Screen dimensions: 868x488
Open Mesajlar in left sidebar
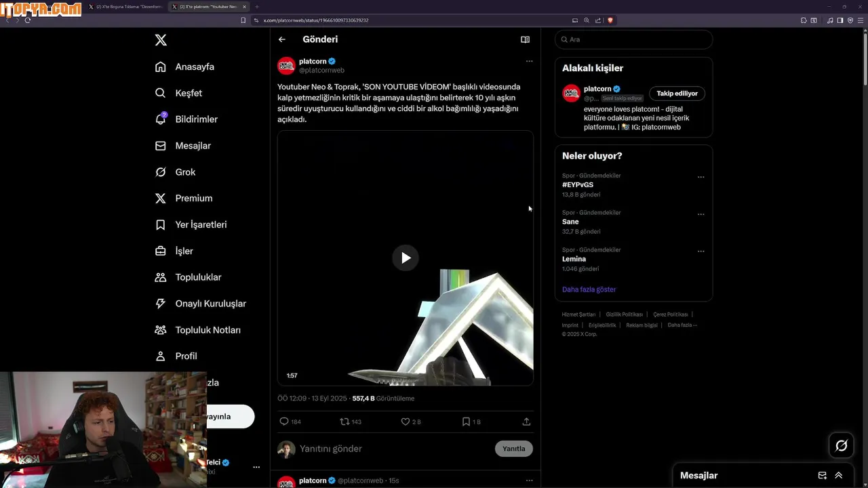pyautogui.click(x=183, y=146)
